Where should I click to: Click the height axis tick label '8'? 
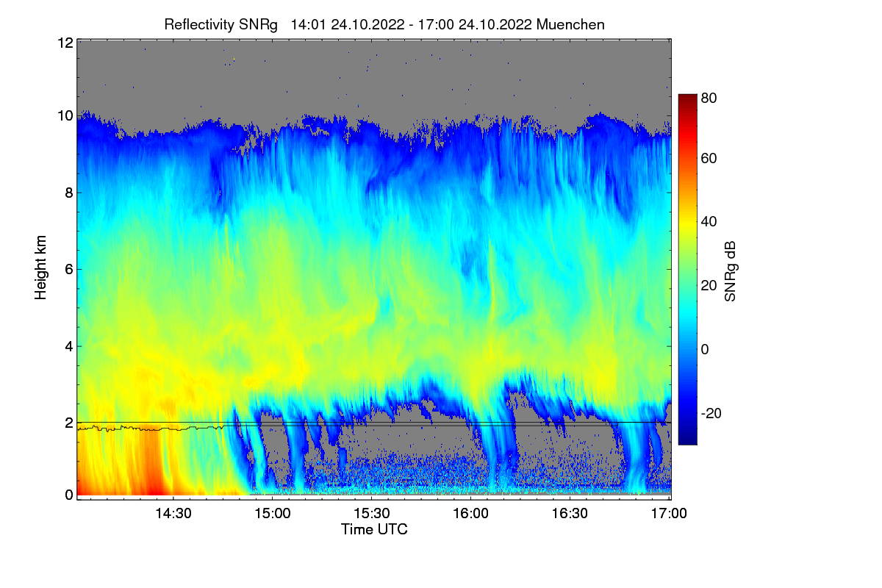tap(68, 193)
